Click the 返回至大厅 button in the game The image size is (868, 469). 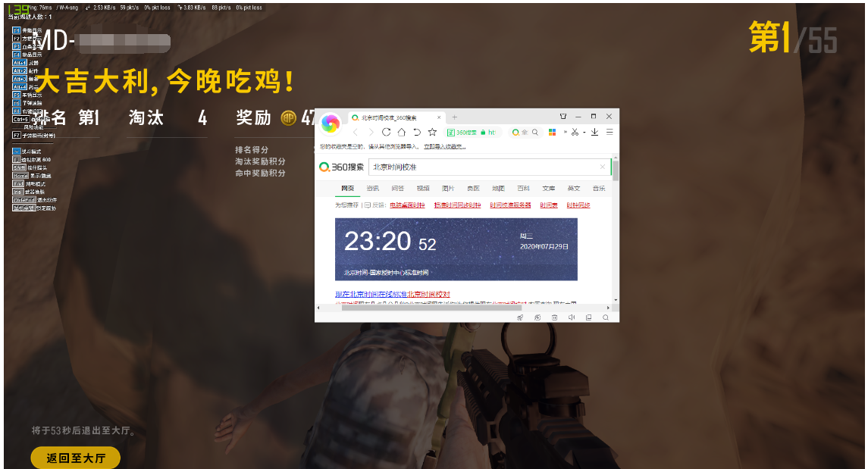pos(75,458)
